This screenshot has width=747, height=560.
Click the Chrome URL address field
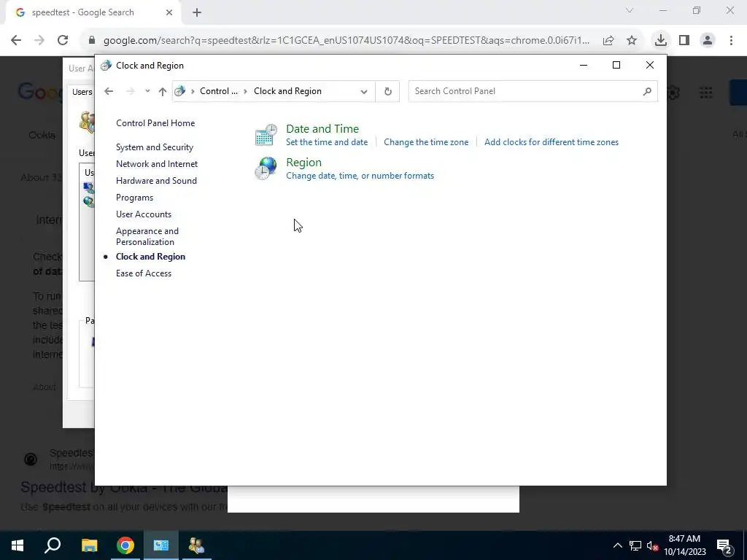(347, 41)
